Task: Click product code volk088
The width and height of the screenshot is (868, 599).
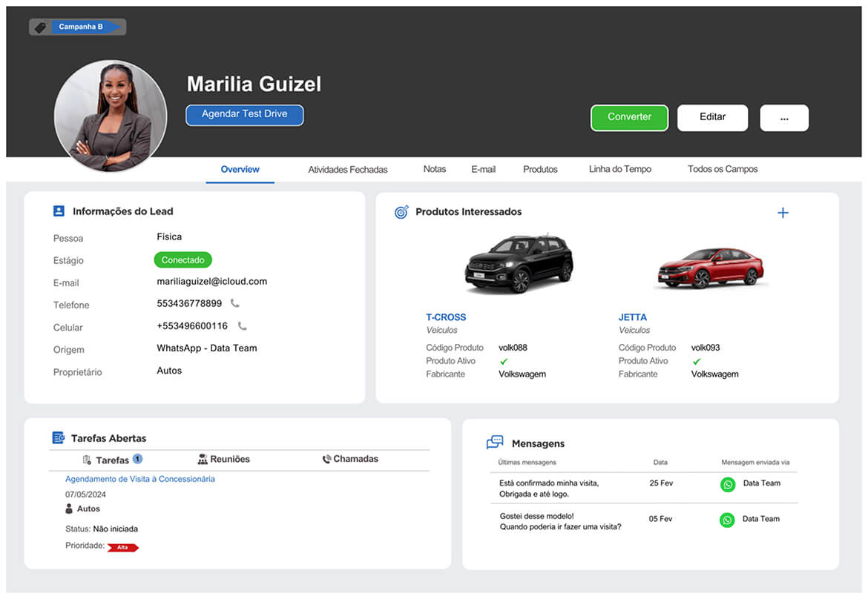Action: point(513,348)
